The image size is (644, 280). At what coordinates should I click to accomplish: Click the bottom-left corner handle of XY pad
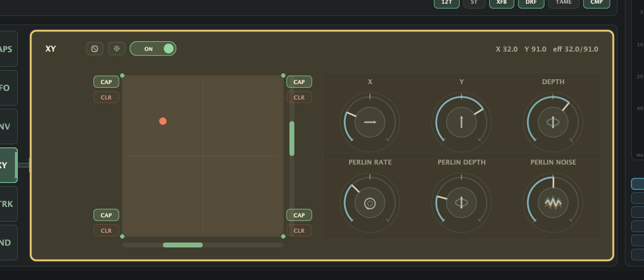point(122,236)
